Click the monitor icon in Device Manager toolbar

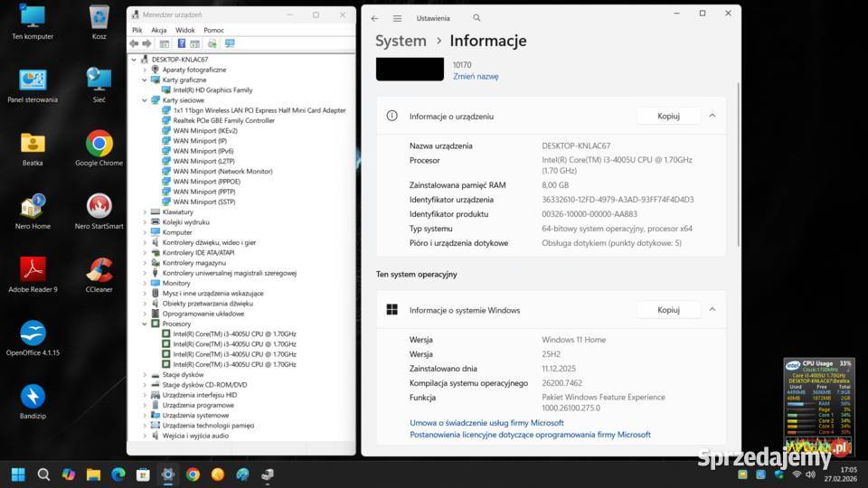click(x=230, y=43)
